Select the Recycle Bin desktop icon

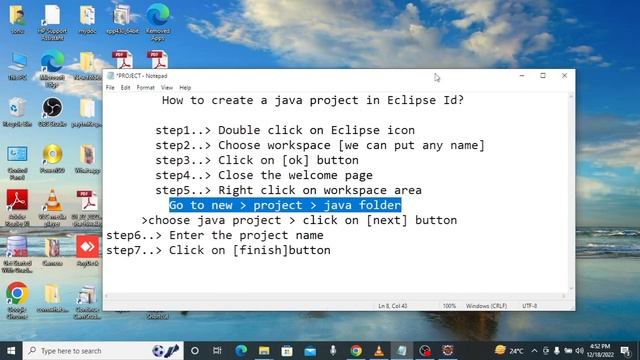point(17,112)
